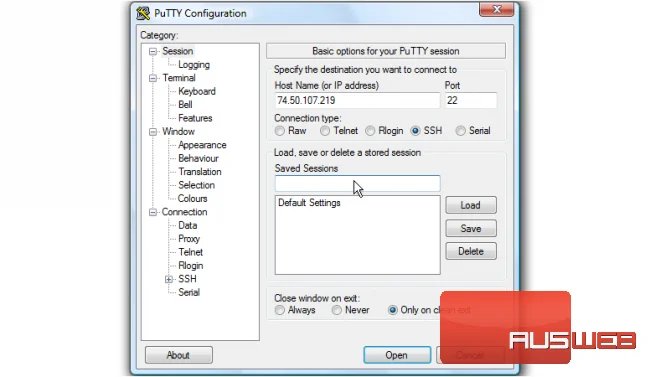Open the Appearance category
650x377 pixels.
202,145
